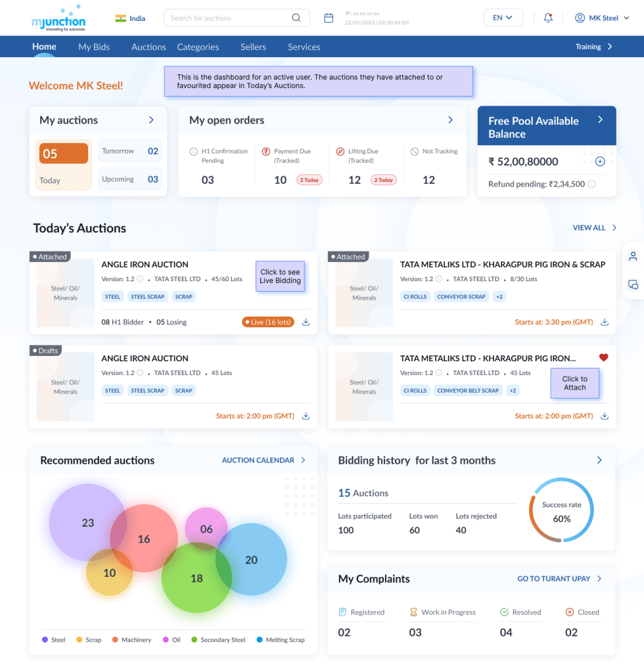
Task: Open the EN language dropdown
Action: (503, 18)
